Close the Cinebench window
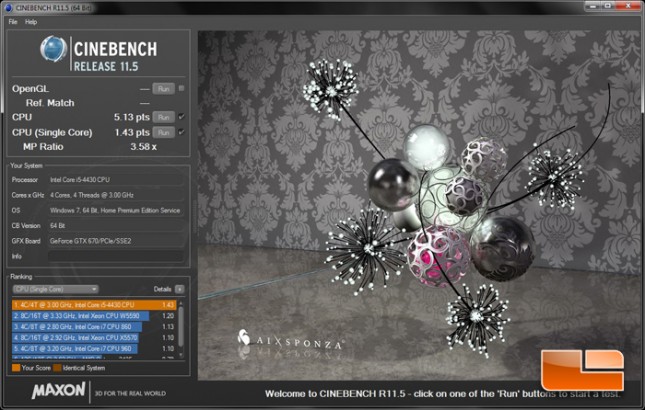This screenshot has width=645, height=410. pyautogui.click(x=628, y=6)
